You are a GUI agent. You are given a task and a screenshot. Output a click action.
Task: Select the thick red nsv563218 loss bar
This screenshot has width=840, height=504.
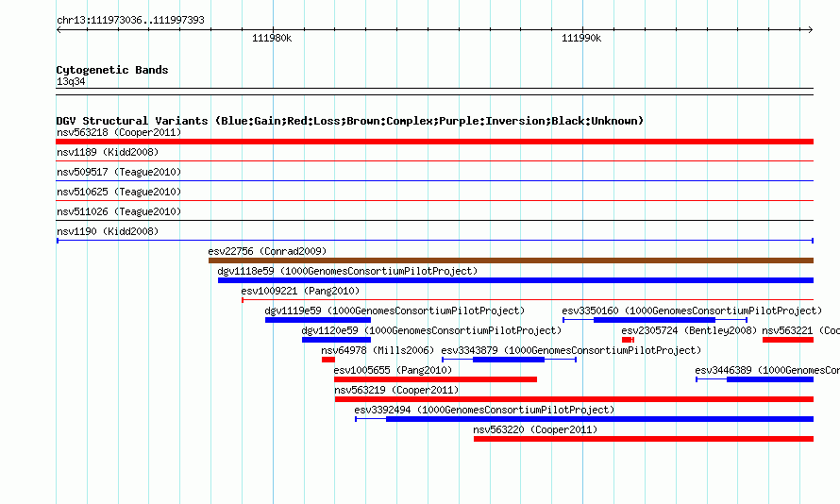tap(434, 142)
